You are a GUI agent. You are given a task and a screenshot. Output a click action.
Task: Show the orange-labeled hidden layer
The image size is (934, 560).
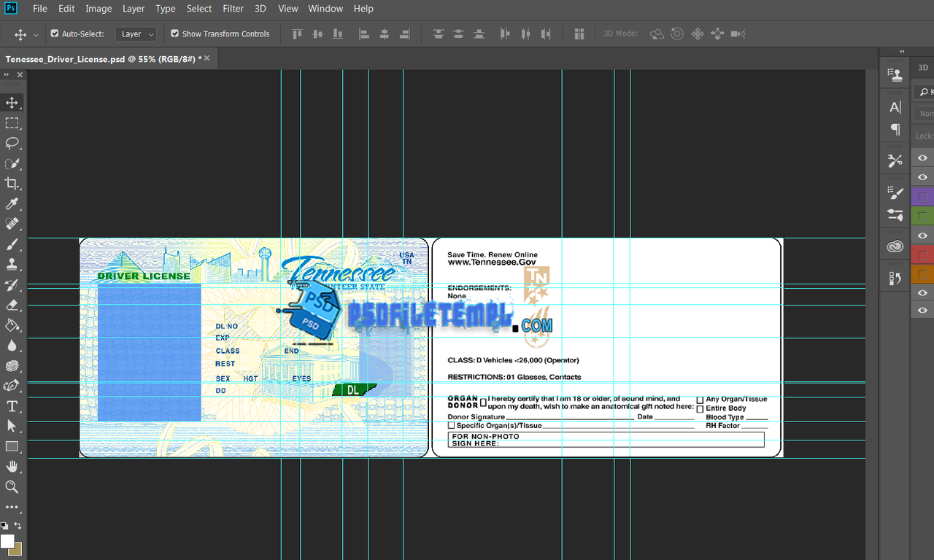pos(922,274)
